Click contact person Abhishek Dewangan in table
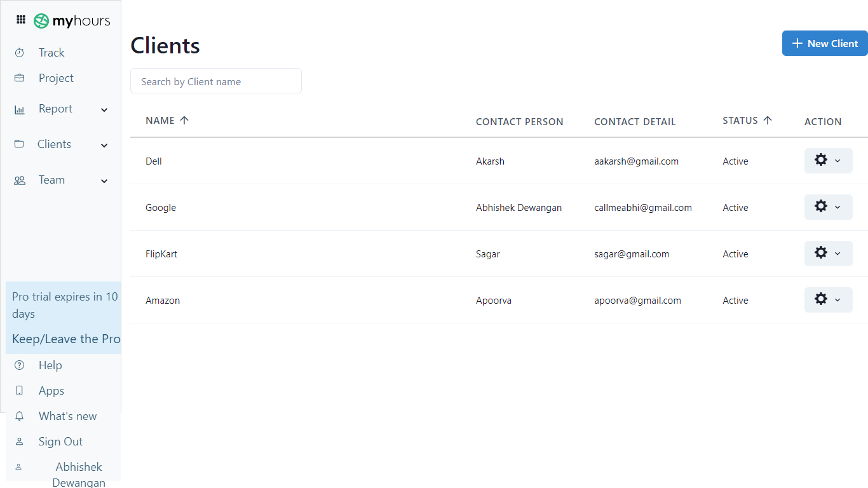The image size is (868, 488). pos(519,208)
